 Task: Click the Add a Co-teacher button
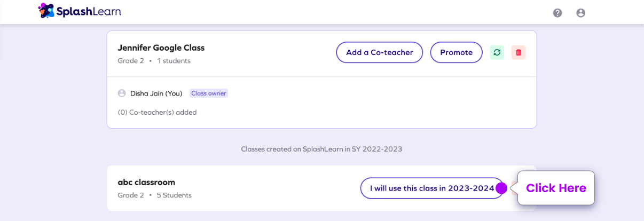380,52
